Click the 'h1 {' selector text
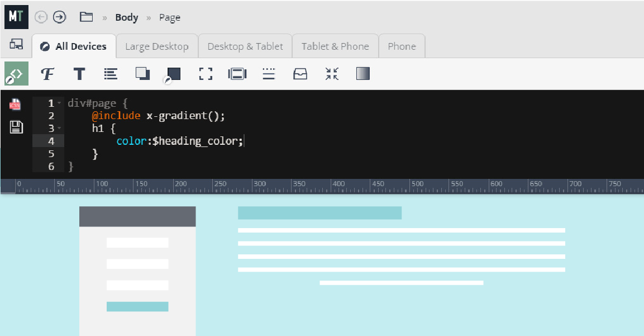Viewport: 644px width, 336px height. click(104, 129)
